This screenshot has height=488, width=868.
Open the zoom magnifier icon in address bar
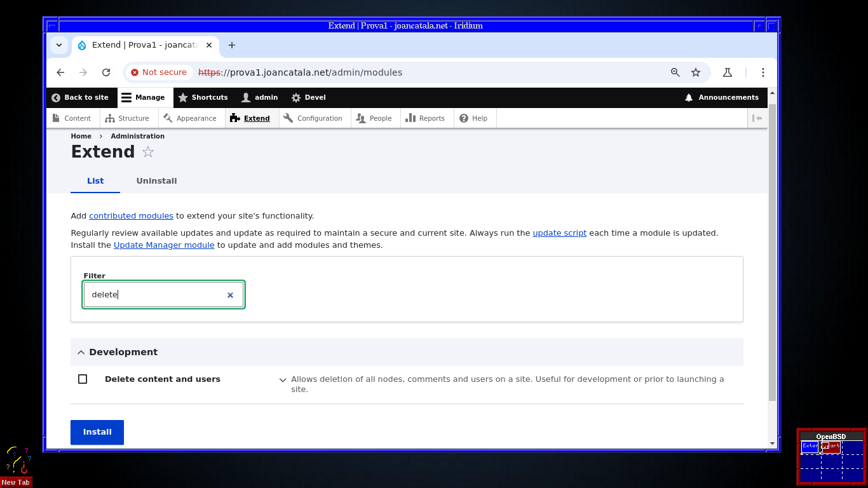(675, 72)
